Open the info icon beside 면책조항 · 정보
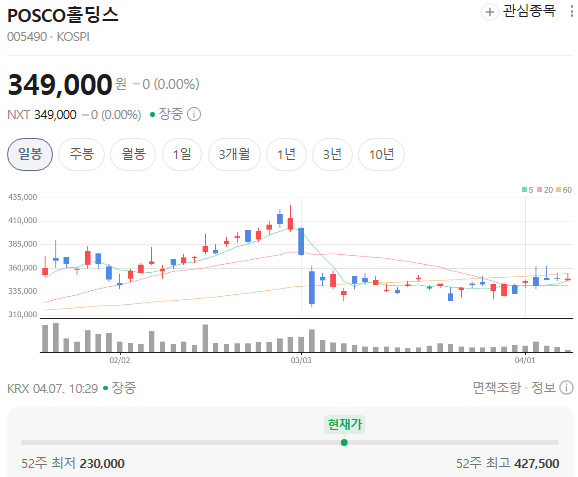The height and width of the screenshot is (477, 578). click(x=566, y=387)
